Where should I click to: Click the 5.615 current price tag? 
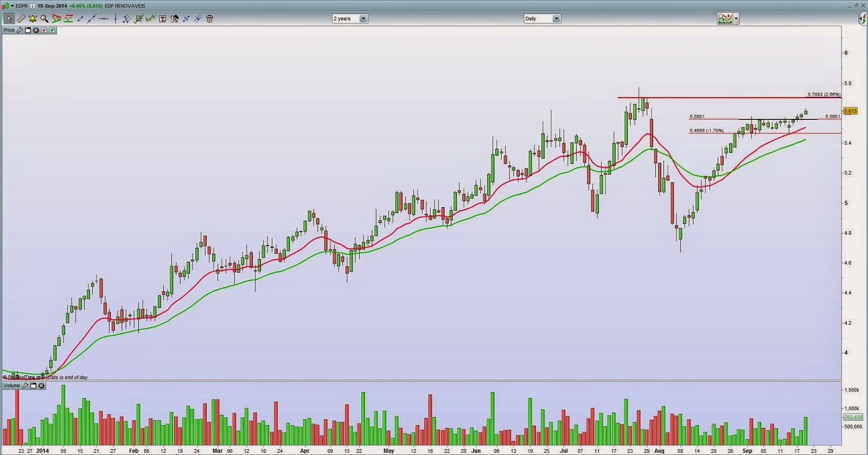pyautogui.click(x=851, y=111)
